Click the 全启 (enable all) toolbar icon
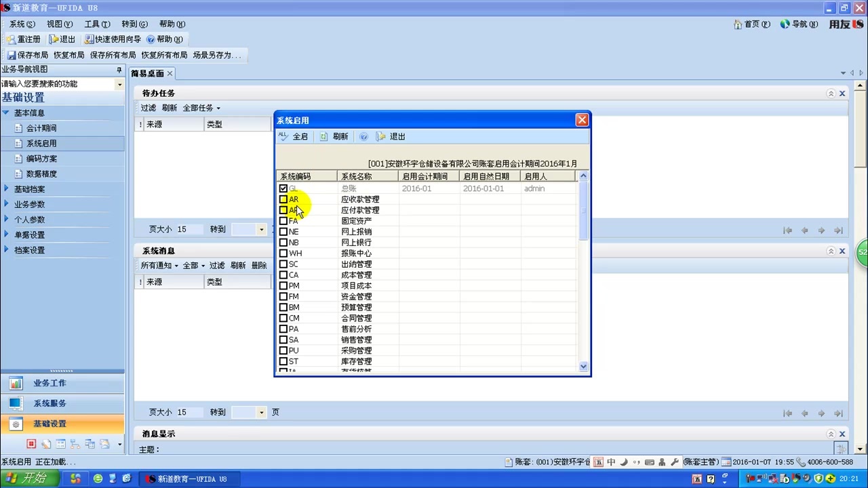Viewport: 868px width, 488px height. point(284,136)
